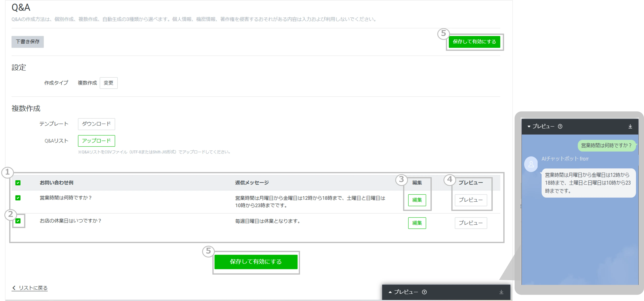This screenshot has width=644, height=301.
Task: Click chatbot avatar icon in preview
Action: click(x=531, y=164)
